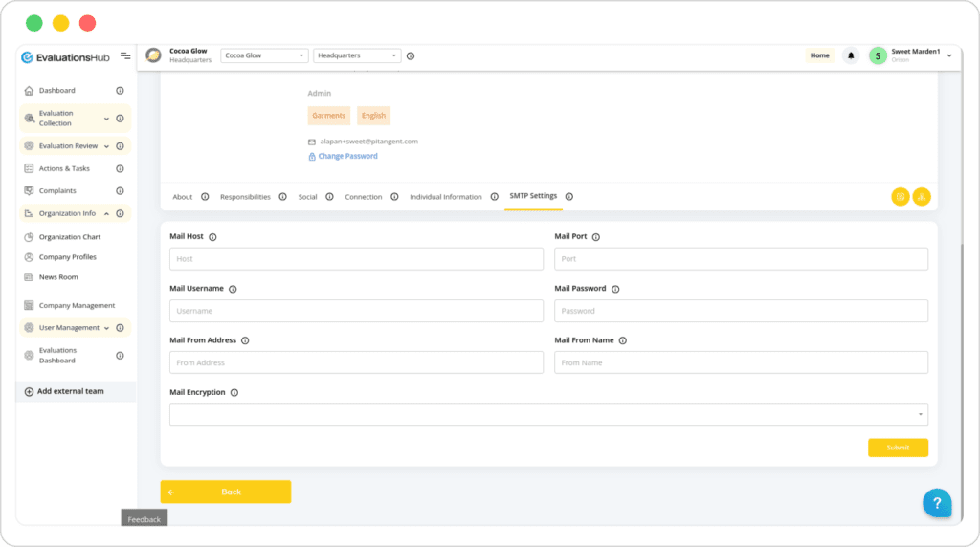Click info icon next to Connection tab

click(394, 197)
